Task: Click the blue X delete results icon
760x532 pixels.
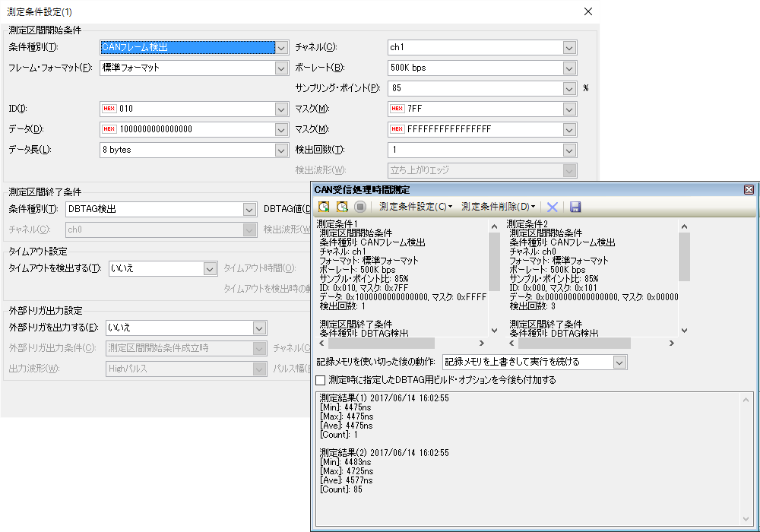Action: click(553, 207)
